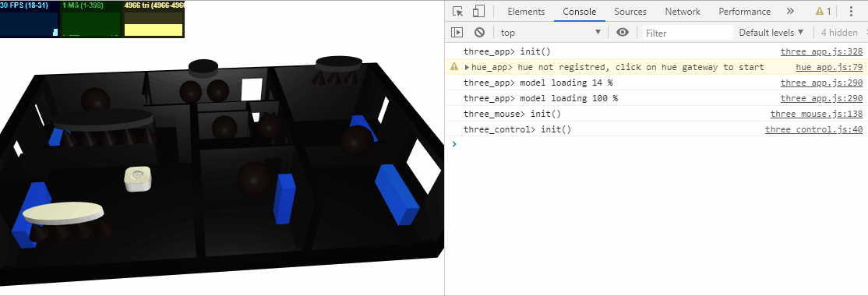868x296 pixels.
Task: Click the cream round table in the 3D scene
Action: click(63, 213)
